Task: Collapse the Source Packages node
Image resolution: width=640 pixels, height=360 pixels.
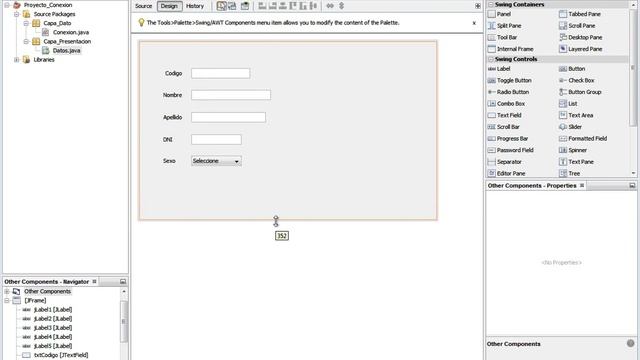Action: tap(16, 14)
